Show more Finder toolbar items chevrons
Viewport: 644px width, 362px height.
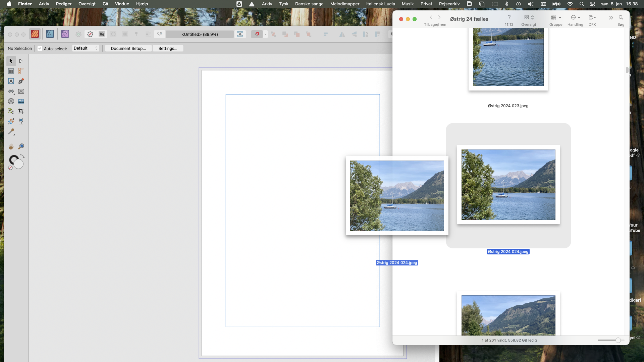click(611, 17)
